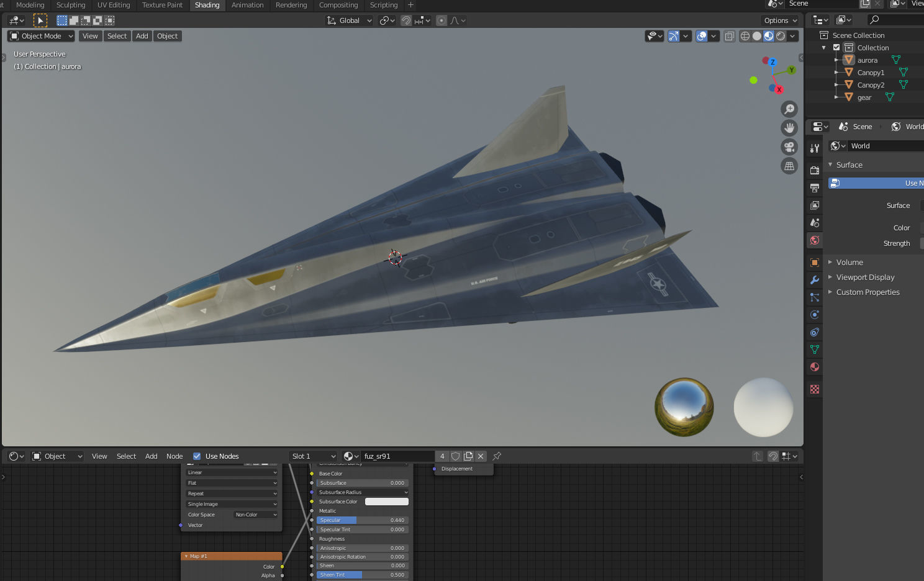Image resolution: width=924 pixels, height=581 pixels.
Task: Open the Particles properties tab icon
Action: tap(815, 297)
